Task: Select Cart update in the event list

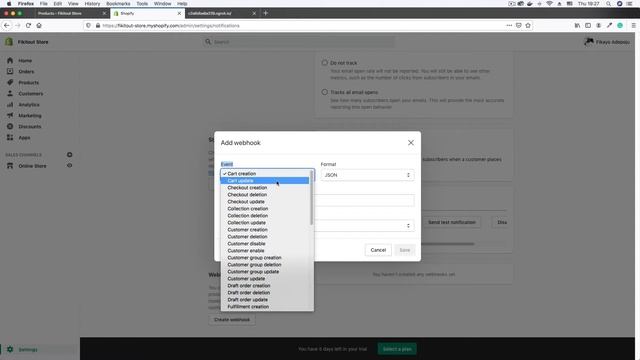Action: pyautogui.click(x=265, y=180)
